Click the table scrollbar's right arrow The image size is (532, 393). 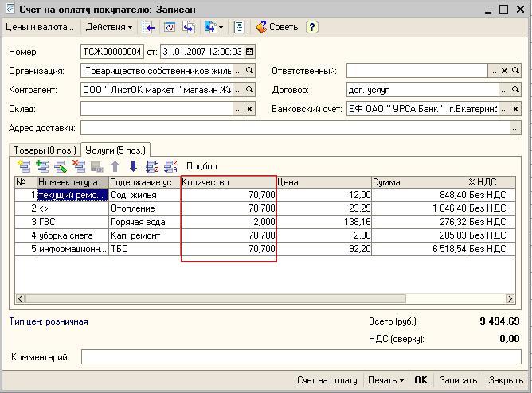coord(510,298)
